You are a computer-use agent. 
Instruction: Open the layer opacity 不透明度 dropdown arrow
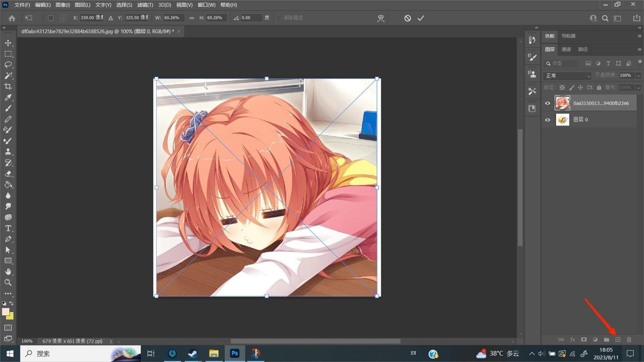point(638,76)
